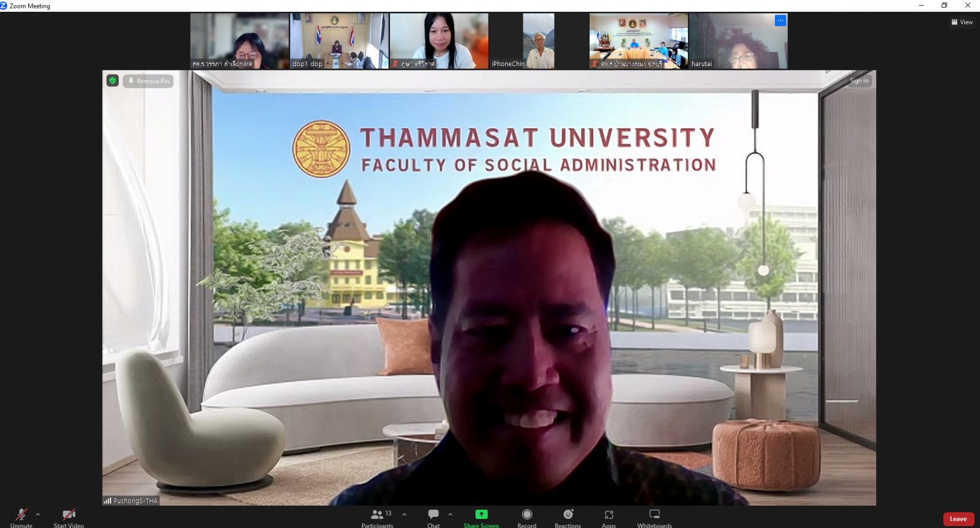Start Video camera toggle
Viewport: 980px width, 528px height.
(69, 517)
